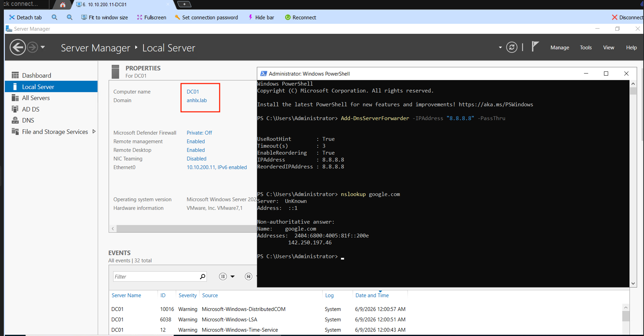Select the Microsoft-Windows-Time-Service event row
The height and width of the screenshot is (336, 644).
coord(366,330)
